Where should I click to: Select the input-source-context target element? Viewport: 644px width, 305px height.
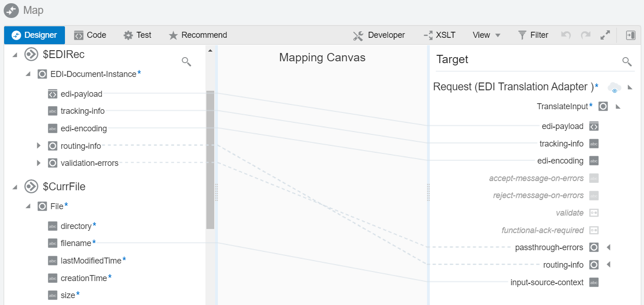click(547, 282)
